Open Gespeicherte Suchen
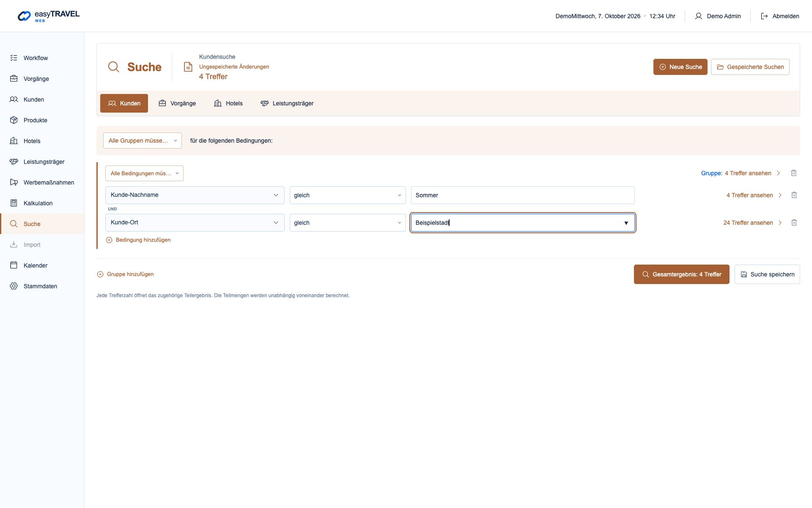The width and height of the screenshot is (812, 508). pos(750,67)
